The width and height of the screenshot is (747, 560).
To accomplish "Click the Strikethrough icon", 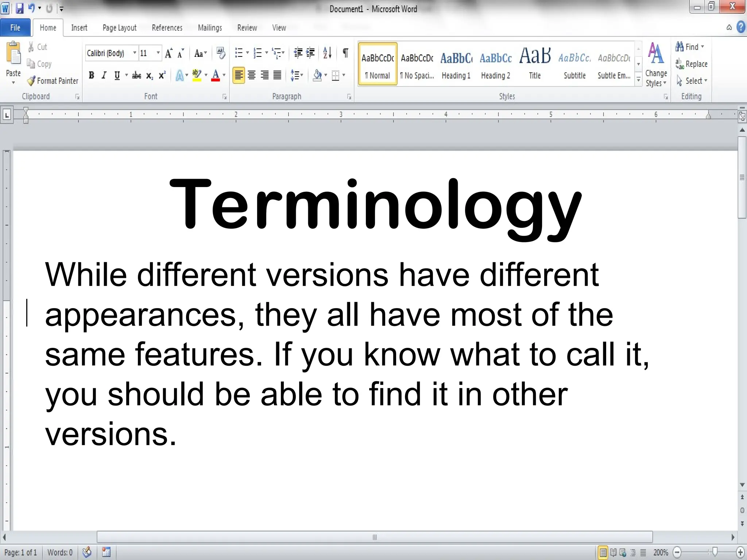I will pos(136,75).
